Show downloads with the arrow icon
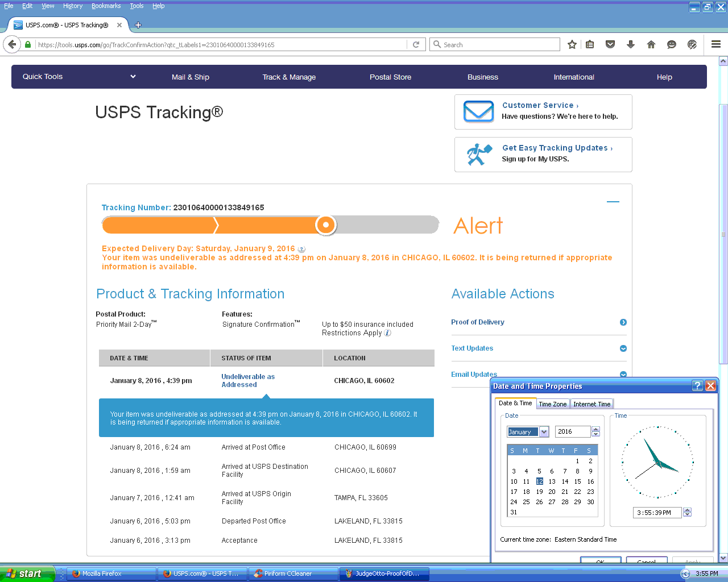Viewport: 728px width, 582px height. click(631, 44)
